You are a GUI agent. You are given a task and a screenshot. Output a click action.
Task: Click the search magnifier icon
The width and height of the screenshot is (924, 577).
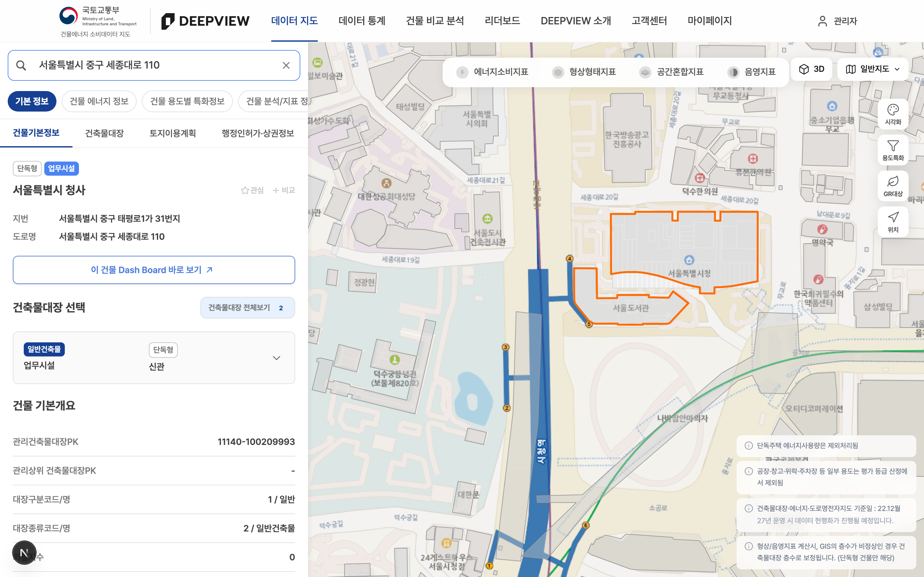point(21,65)
